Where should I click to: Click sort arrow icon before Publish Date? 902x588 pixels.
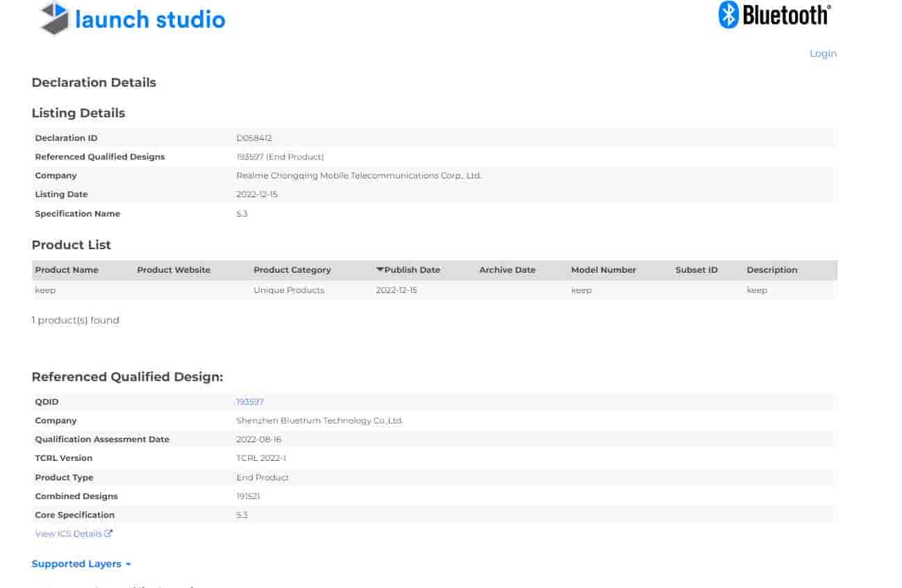click(380, 269)
